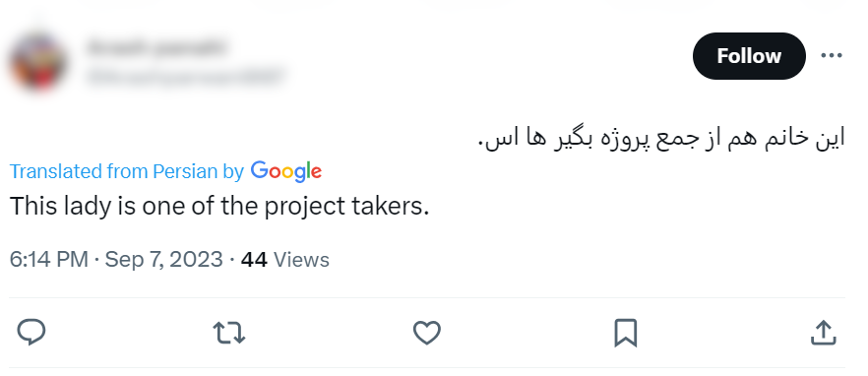Click the 'Translated from Persian by' link

(x=127, y=171)
